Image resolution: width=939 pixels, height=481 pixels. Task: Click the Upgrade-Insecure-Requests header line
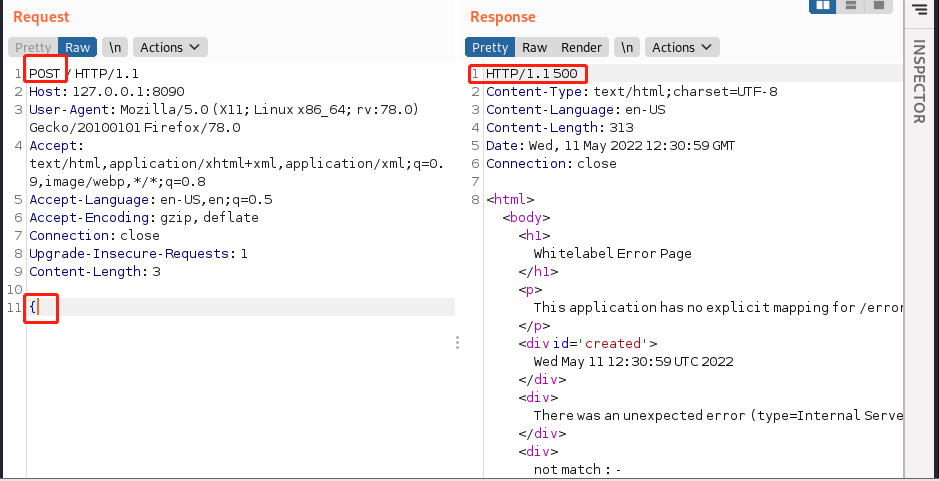coord(138,253)
